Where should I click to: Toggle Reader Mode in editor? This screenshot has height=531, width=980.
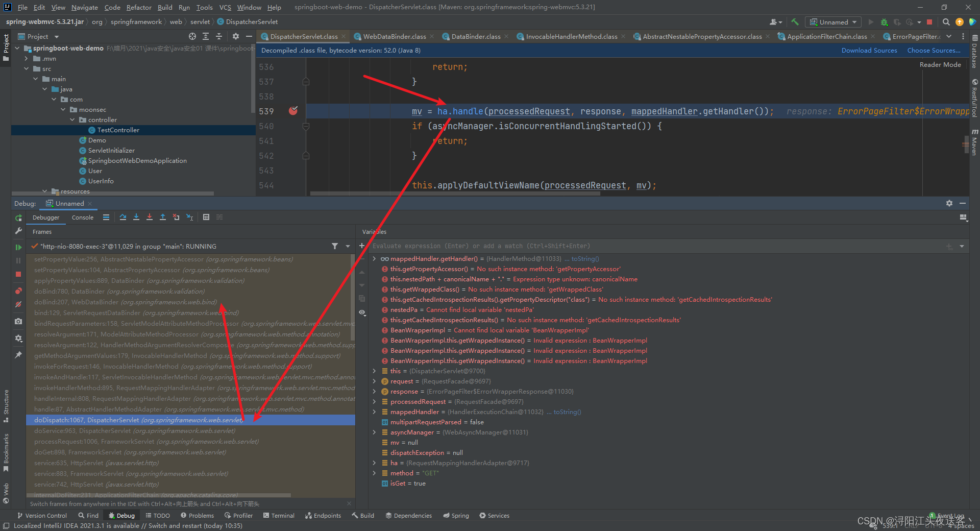point(940,64)
